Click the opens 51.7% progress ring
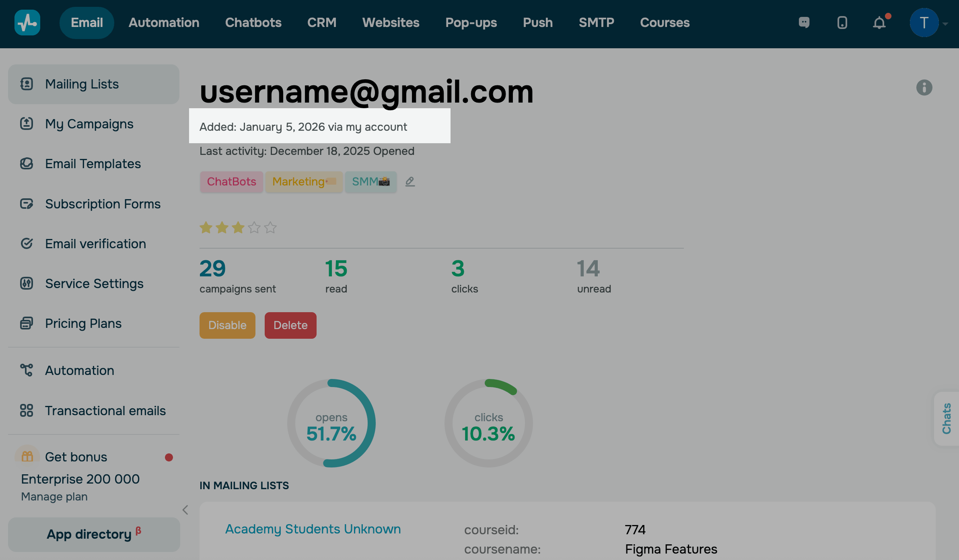The height and width of the screenshot is (560, 959). (x=331, y=423)
